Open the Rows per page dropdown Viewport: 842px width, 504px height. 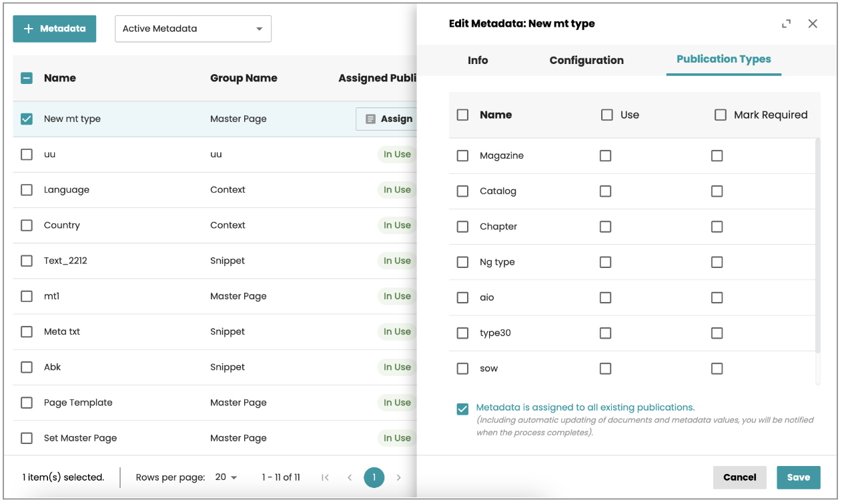226,477
